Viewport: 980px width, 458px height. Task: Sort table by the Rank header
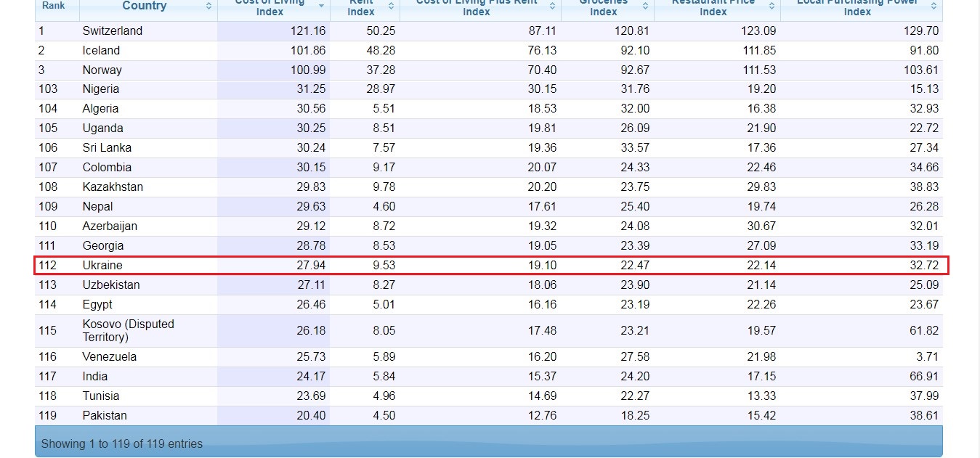[54, 6]
